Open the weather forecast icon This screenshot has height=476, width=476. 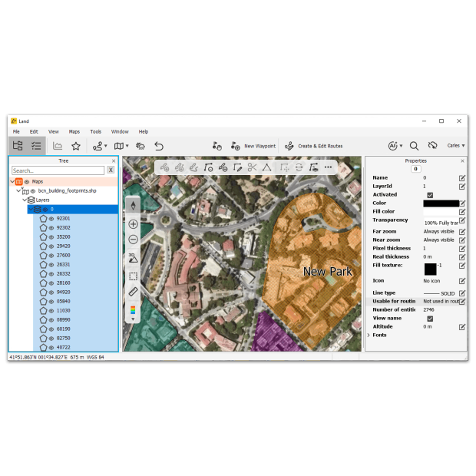(140, 147)
